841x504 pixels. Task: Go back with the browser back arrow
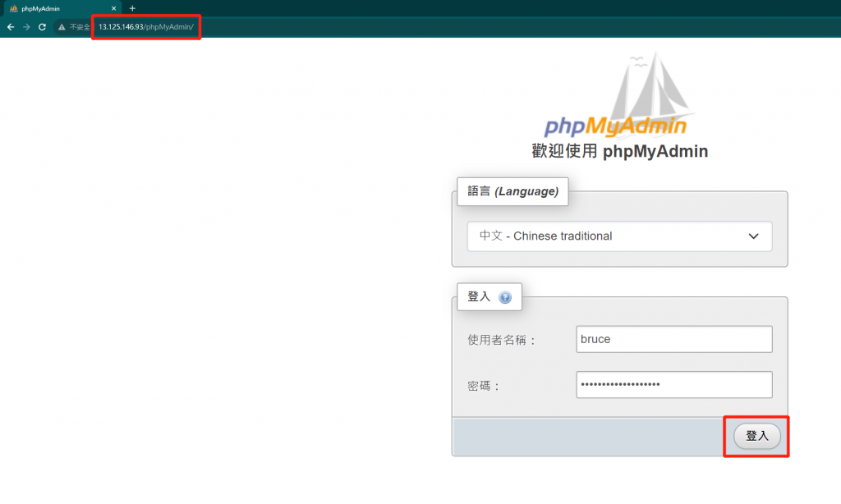[x=11, y=27]
